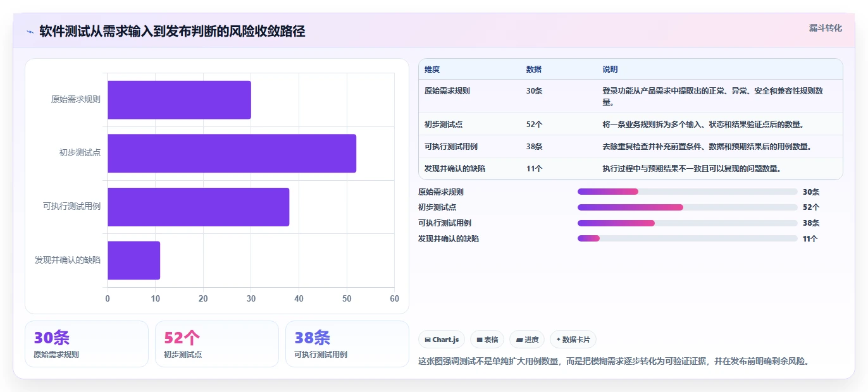868x392 pixels.
Task: Click the description starting with 将一条业务规则拆为多个输入
Action: coord(703,124)
